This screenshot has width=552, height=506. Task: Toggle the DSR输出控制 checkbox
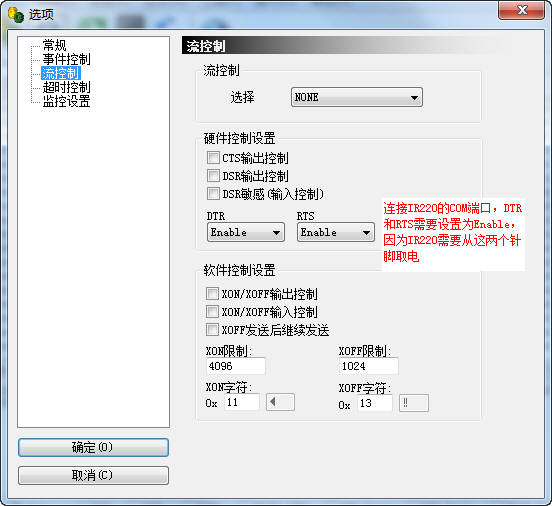tap(213, 175)
